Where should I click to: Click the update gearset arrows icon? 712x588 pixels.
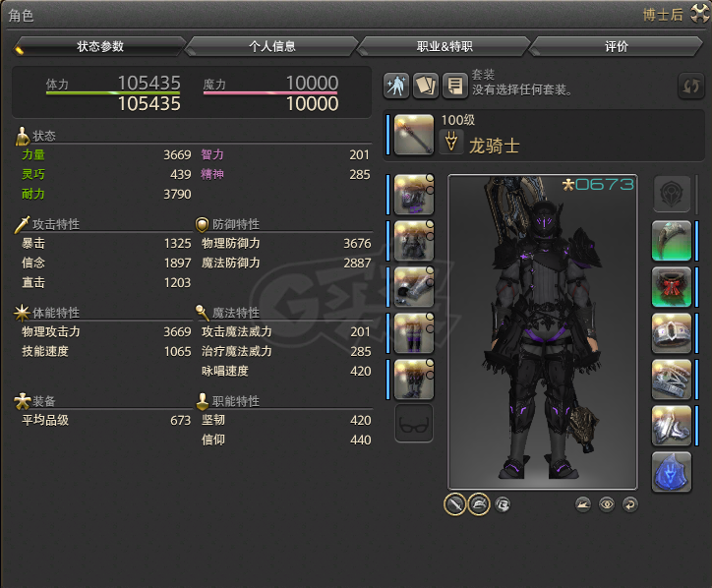[690, 86]
